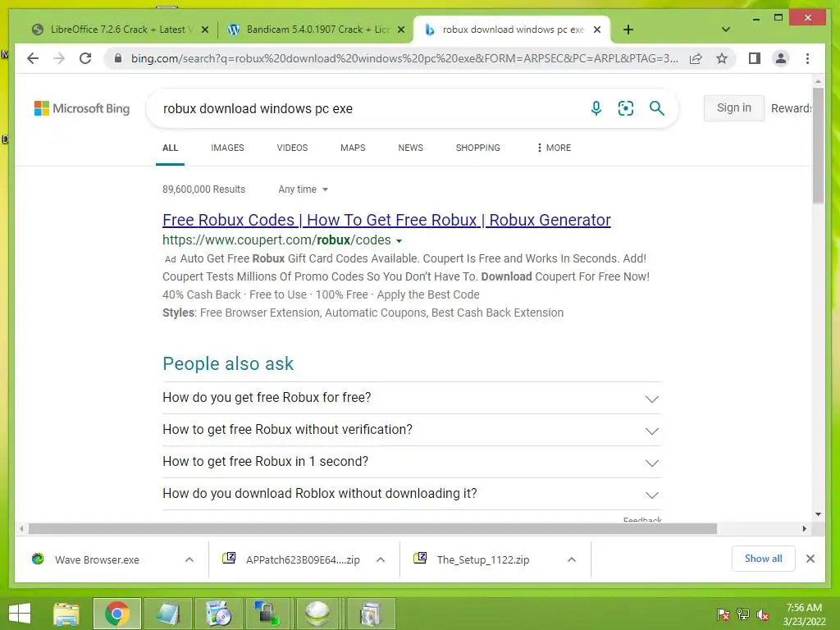This screenshot has height=630, width=840.
Task: Open downloaded APPatch623B09E64 zip file
Action: click(291, 559)
